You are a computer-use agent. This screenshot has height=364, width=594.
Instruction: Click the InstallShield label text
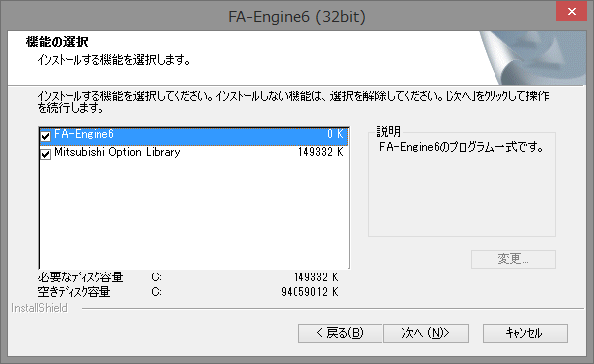point(39,308)
